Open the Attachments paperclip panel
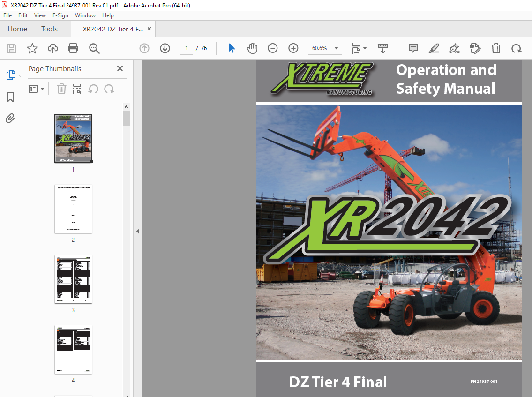 10,119
